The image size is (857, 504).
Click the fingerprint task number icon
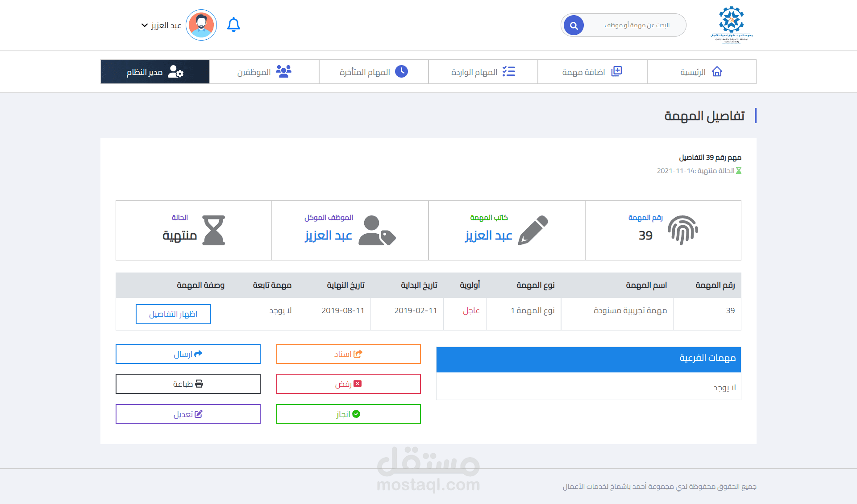coord(682,230)
